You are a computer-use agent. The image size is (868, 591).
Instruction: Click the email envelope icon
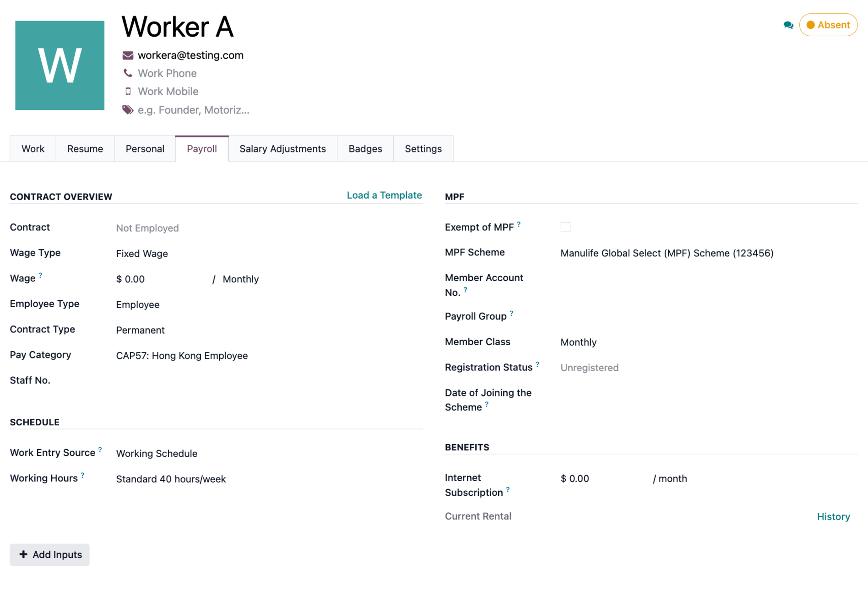click(x=128, y=55)
